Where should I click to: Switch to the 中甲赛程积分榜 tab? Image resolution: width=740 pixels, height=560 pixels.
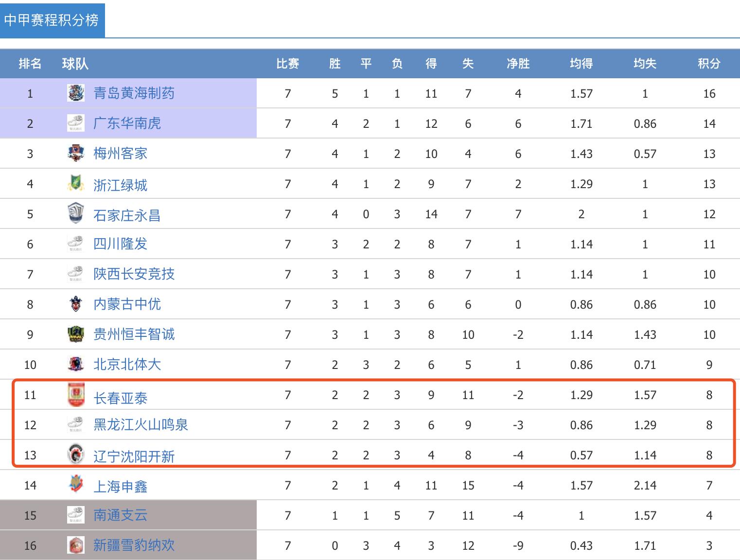tap(52, 20)
